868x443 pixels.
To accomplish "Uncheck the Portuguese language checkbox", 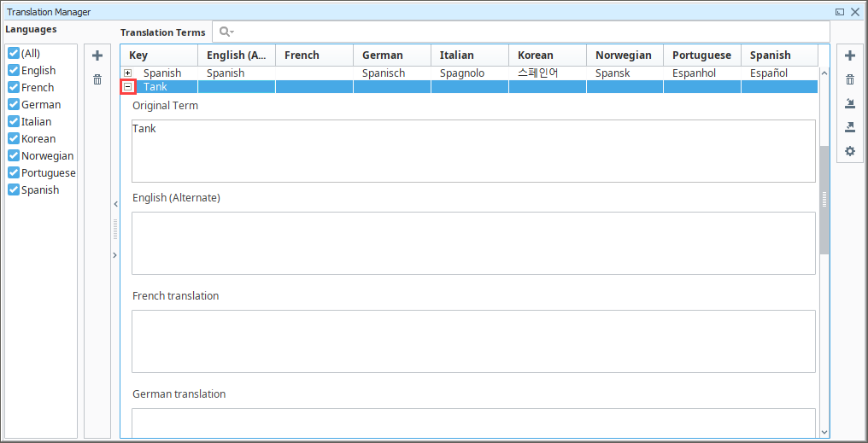I will [14, 172].
